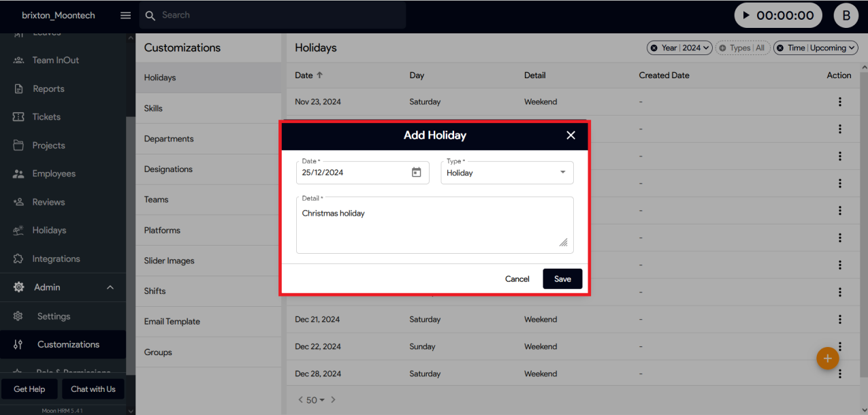The image size is (868, 415).
Task: Open the Year 2024 filter dropdown
Action: click(x=679, y=48)
